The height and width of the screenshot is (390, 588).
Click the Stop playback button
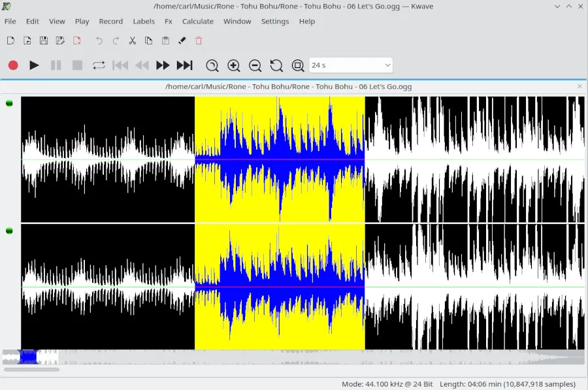coord(77,65)
